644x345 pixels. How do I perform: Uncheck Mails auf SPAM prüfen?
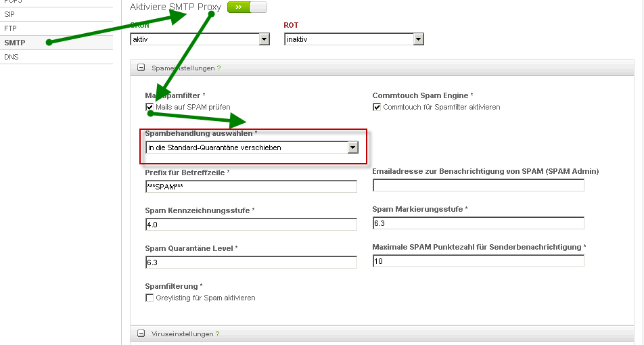coord(149,107)
